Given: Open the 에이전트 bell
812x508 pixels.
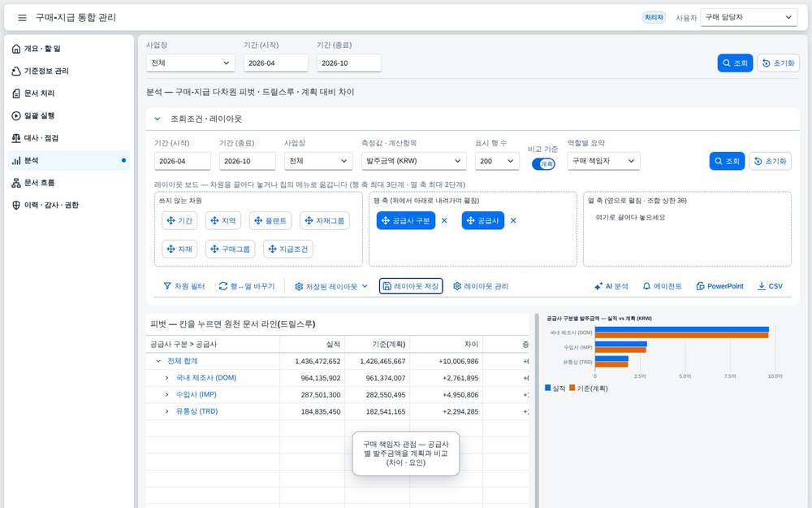Looking at the screenshot, I should [x=662, y=286].
